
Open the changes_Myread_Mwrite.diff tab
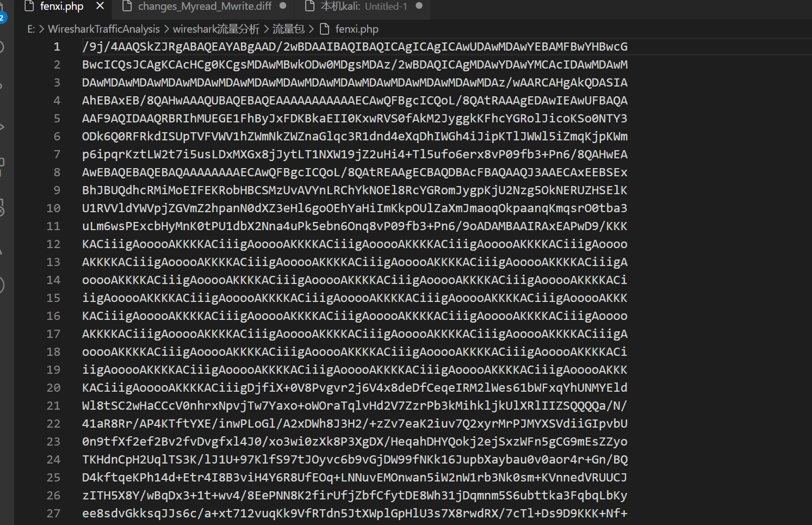click(x=204, y=7)
